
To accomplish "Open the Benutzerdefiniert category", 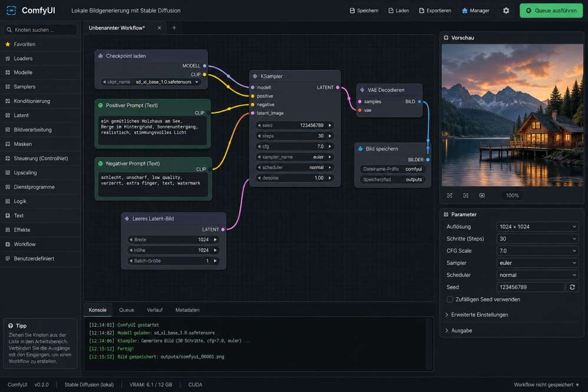I will pyautogui.click(x=41, y=258).
